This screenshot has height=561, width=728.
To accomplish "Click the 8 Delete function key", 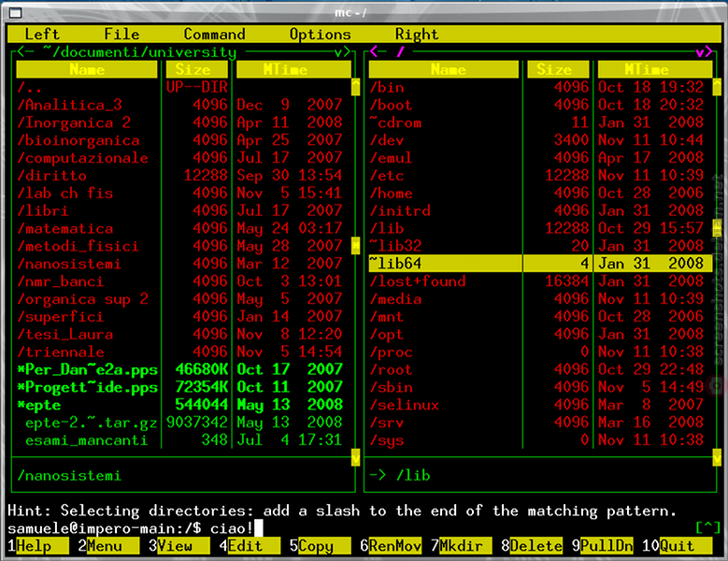I will [532, 546].
